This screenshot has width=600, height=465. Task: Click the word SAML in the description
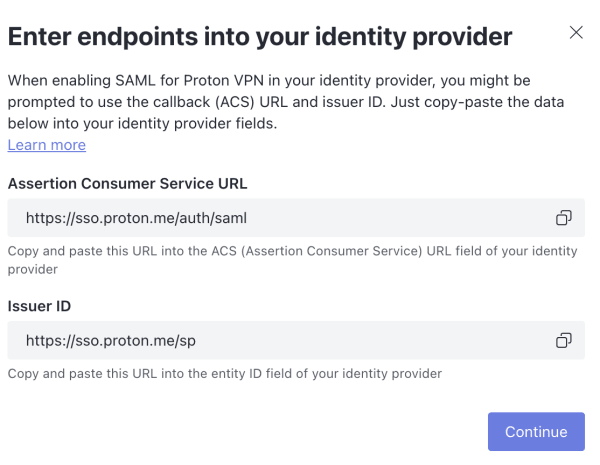click(x=135, y=81)
